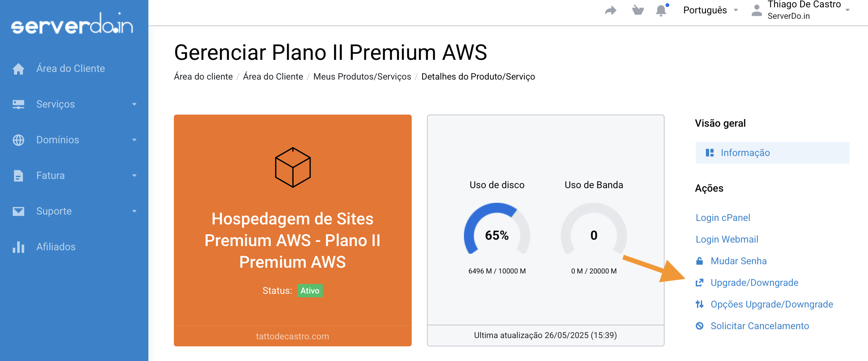Click the lock icon beside Mudar Senha
Screen dimensions: 868x361
700,261
